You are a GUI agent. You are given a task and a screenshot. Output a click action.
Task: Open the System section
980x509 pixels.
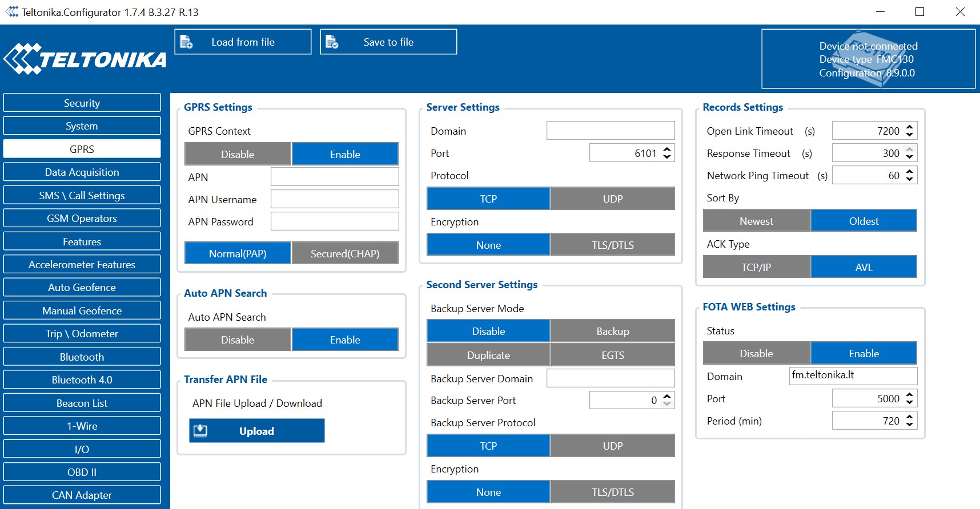click(82, 126)
